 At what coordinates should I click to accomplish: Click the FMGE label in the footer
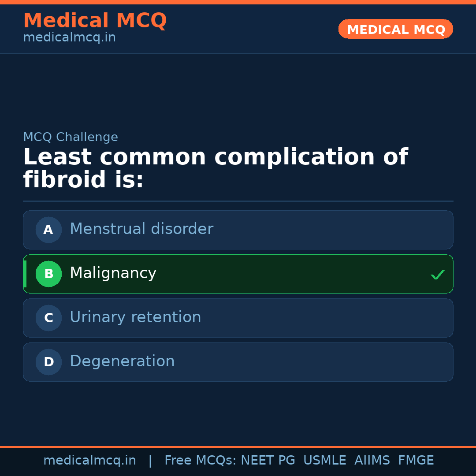[x=416, y=460]
